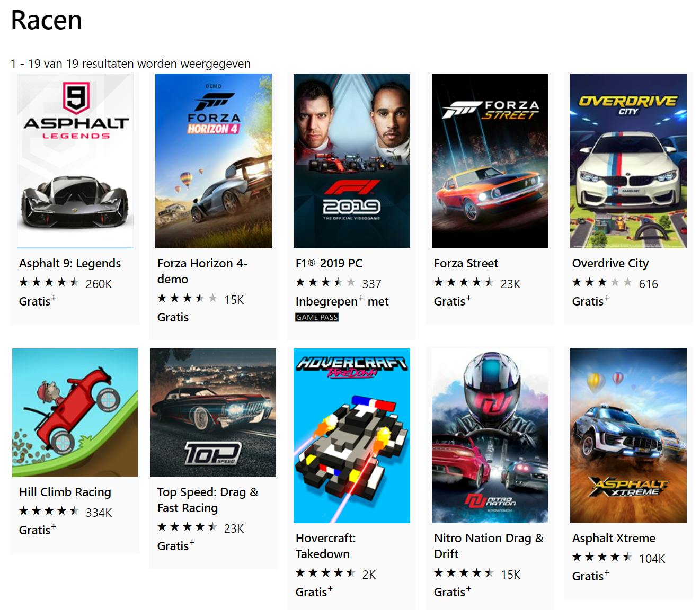This screenshot has height=610, width=700.
Task: Click the Asphalt 9: Legends title link
Action: (x=70, y=263)
